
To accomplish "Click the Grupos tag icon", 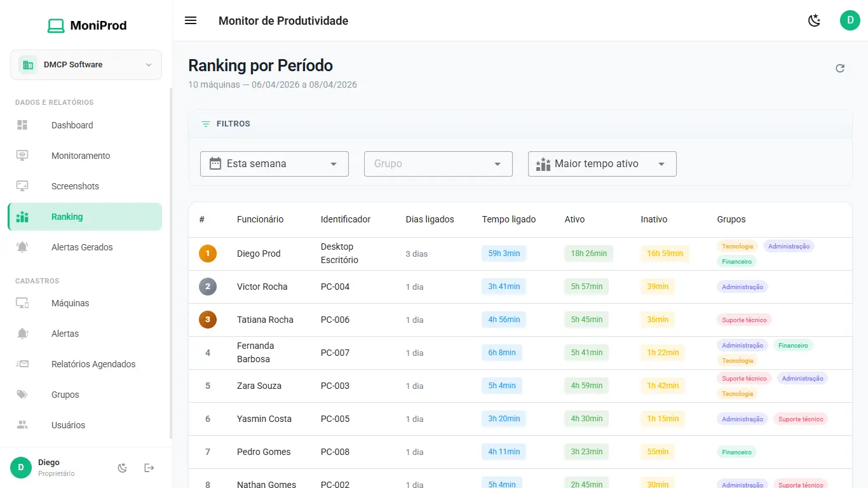I will click(22, 394).
